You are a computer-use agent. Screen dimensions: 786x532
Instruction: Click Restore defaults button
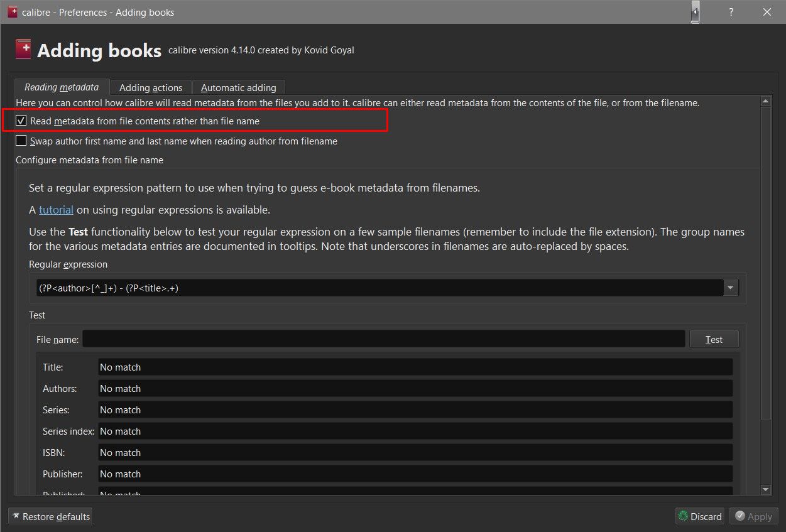[50, 516]
